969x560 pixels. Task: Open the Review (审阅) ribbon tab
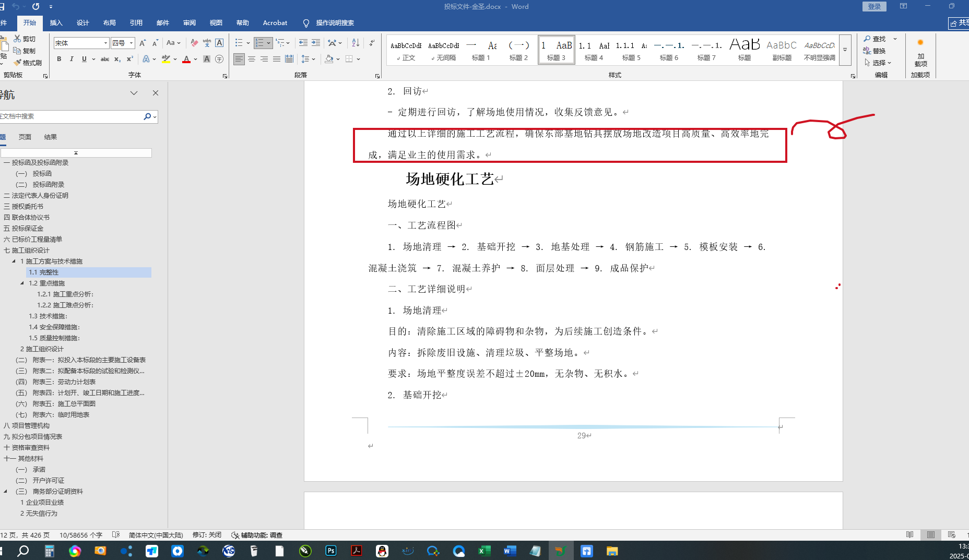(x=189, y=22)
